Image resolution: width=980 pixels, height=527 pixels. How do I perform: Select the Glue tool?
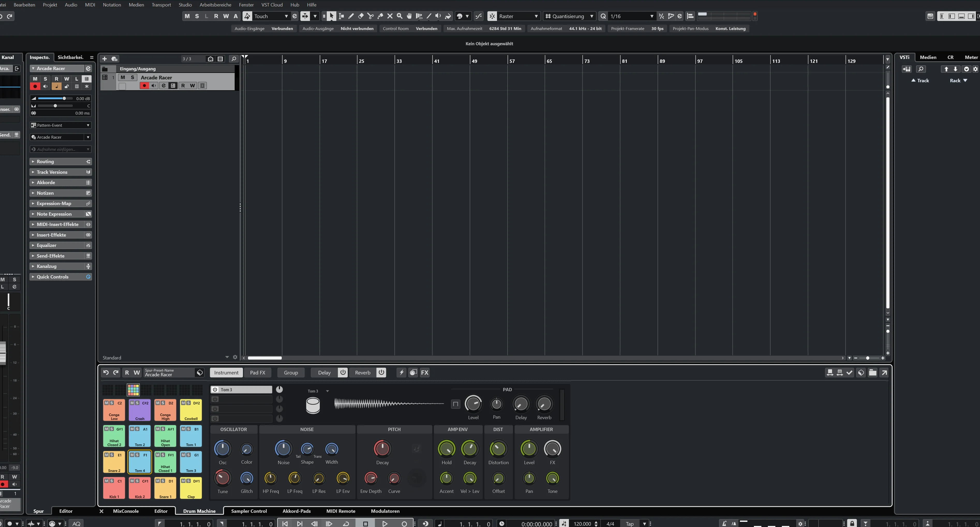click(380, 16)
